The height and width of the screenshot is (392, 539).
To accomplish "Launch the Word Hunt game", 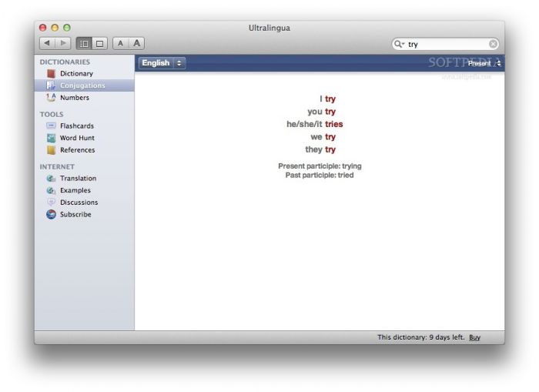I will point(77,138).
